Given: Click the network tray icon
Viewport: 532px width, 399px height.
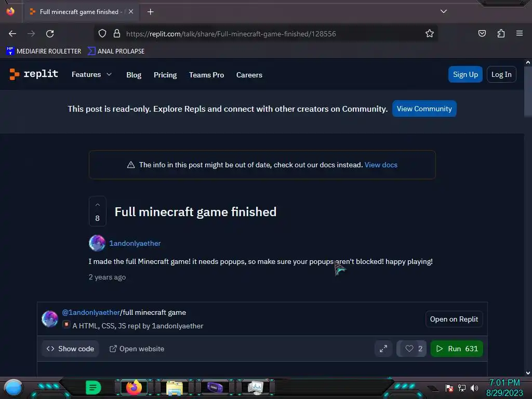Looking at the screenshot, I should tap(462, 388).
